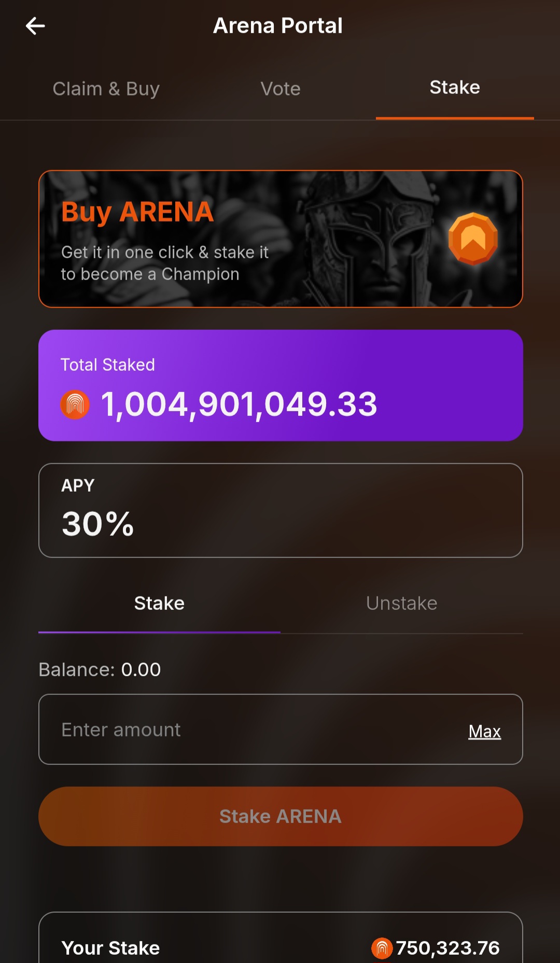Switch to the Unstake sub-tab
Screen dimensions: 560x963
click(x=401, y=604)
